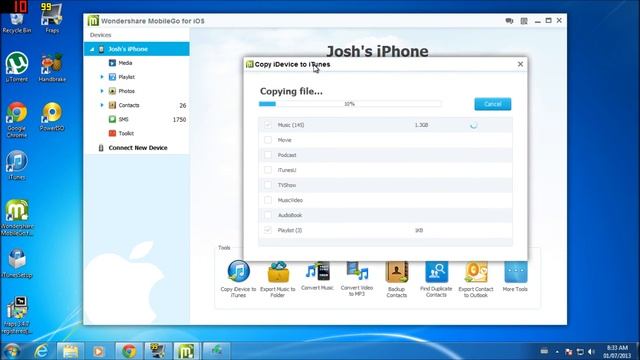The image size is (640, 360).
Task: Open the menu icon in MobileGo title bar
Action: (524, 21)
